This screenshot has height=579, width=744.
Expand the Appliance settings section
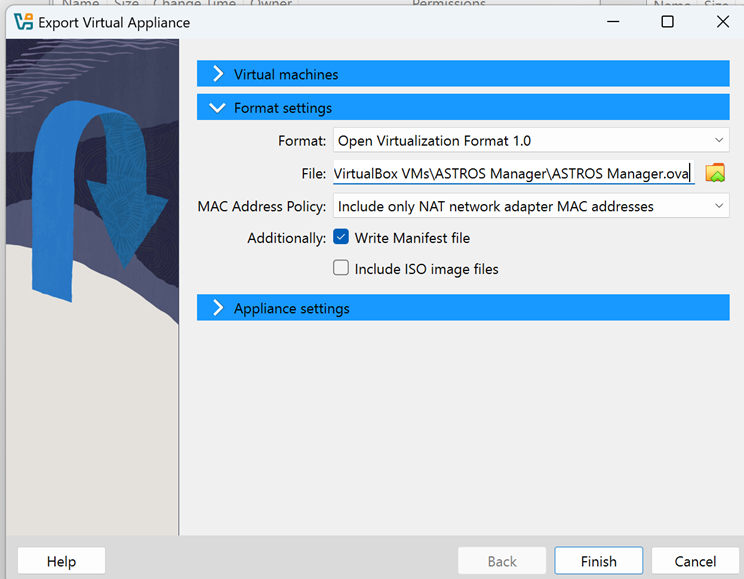tap(463, 309)
